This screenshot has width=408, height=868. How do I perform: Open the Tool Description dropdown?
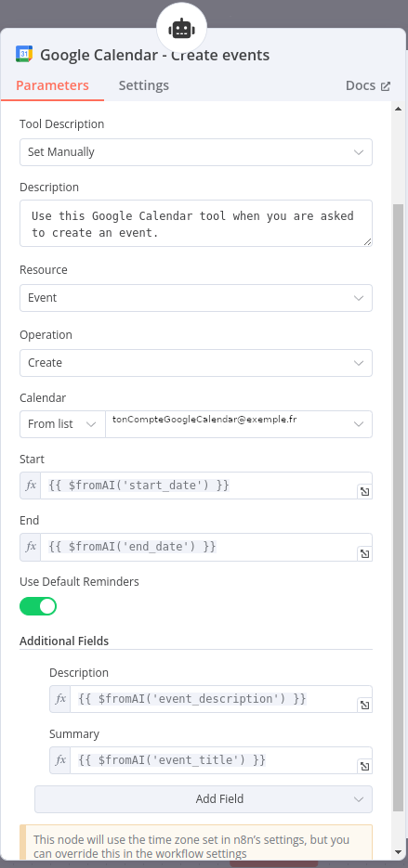(196, 152)
